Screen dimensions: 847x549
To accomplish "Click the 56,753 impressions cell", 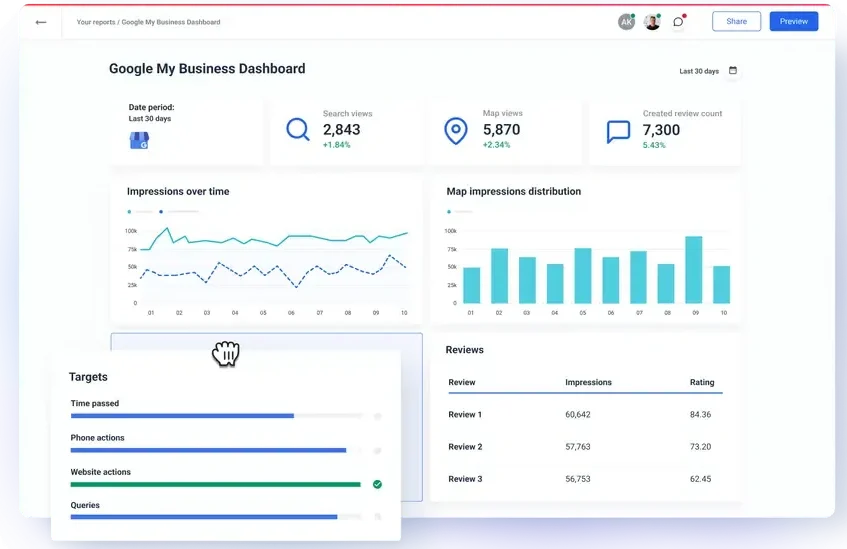I will (x=578, y=479).
